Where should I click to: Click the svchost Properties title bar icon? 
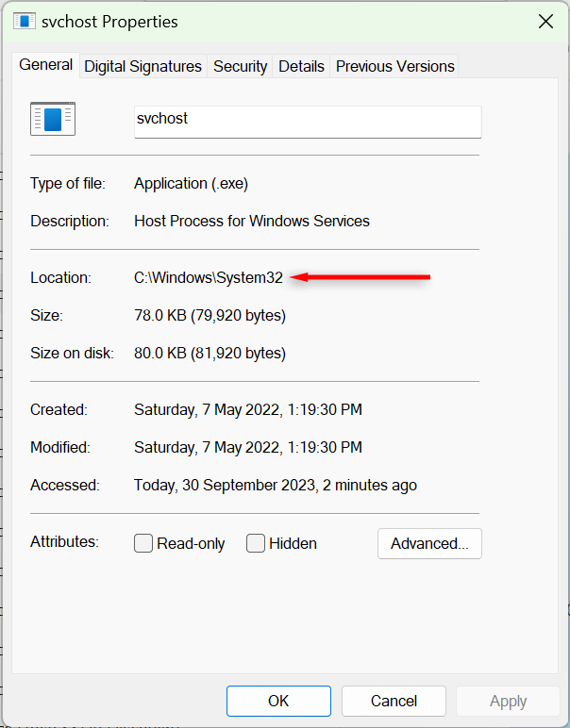pos(25,22)
